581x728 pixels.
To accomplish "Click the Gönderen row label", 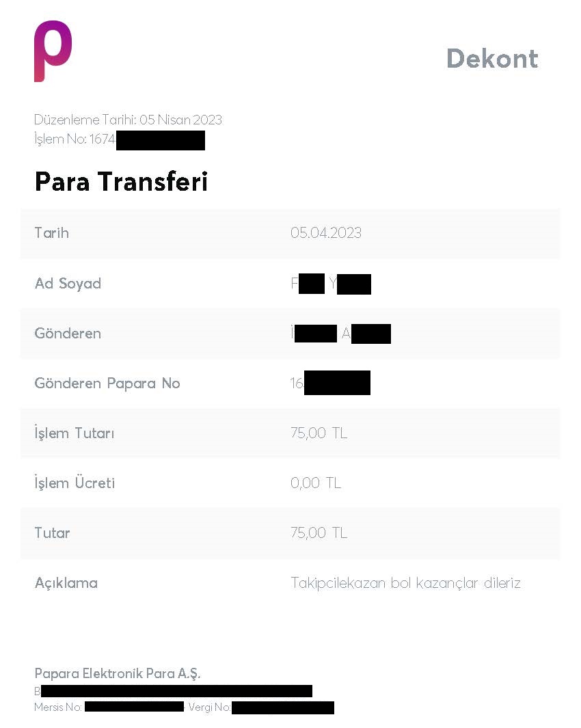I will (x=68, y=334).
